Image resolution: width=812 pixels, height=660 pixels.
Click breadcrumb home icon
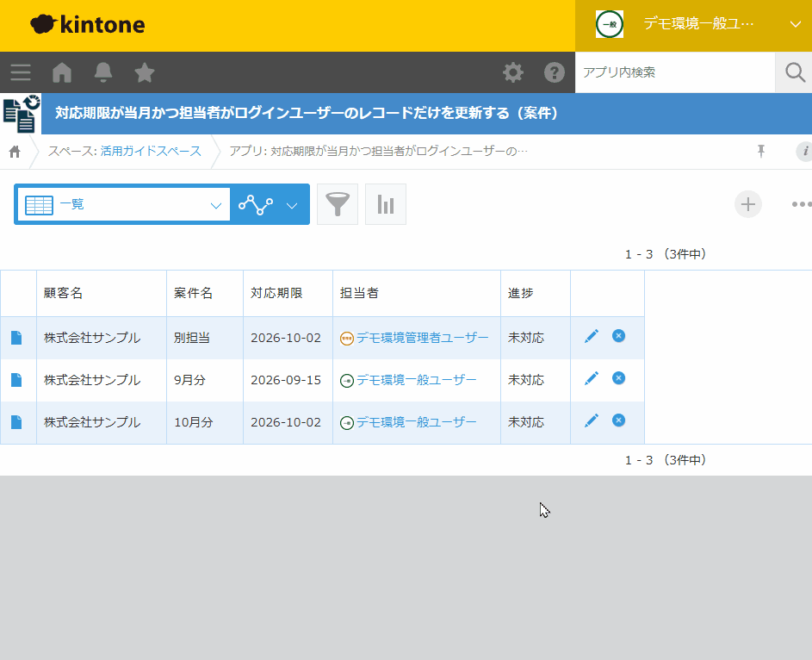(x=15, y=152)
